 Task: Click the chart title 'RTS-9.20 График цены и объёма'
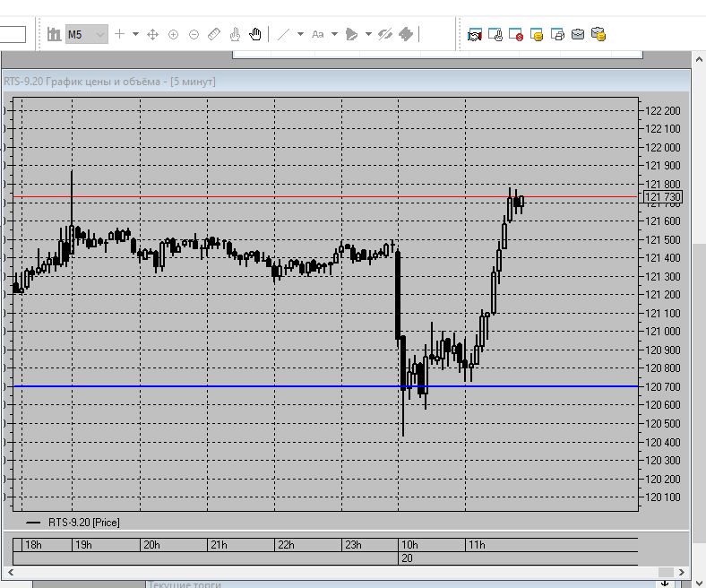pyautogui.click(x=82, y=82)
